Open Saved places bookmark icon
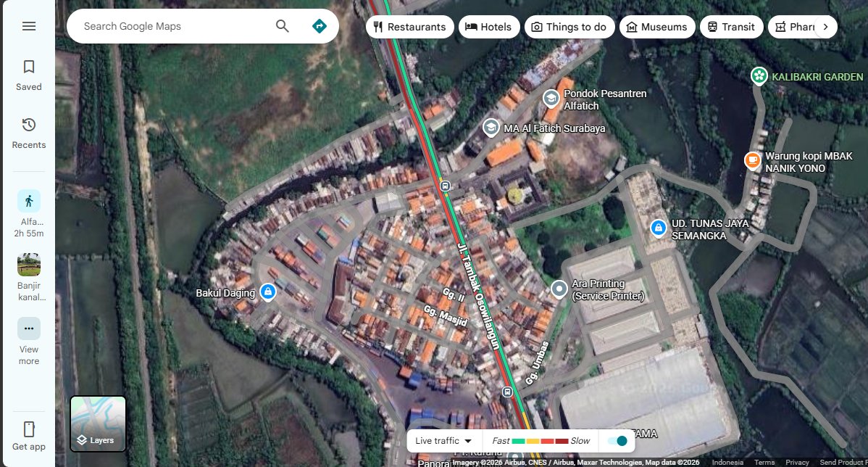This screenshot has height=467, width=868. (29, 67)
